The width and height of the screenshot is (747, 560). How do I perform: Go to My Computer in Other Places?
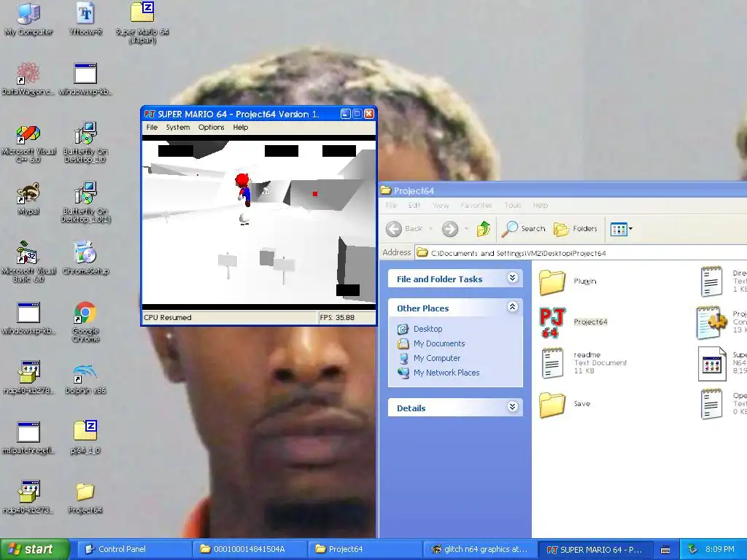(429, 358)
